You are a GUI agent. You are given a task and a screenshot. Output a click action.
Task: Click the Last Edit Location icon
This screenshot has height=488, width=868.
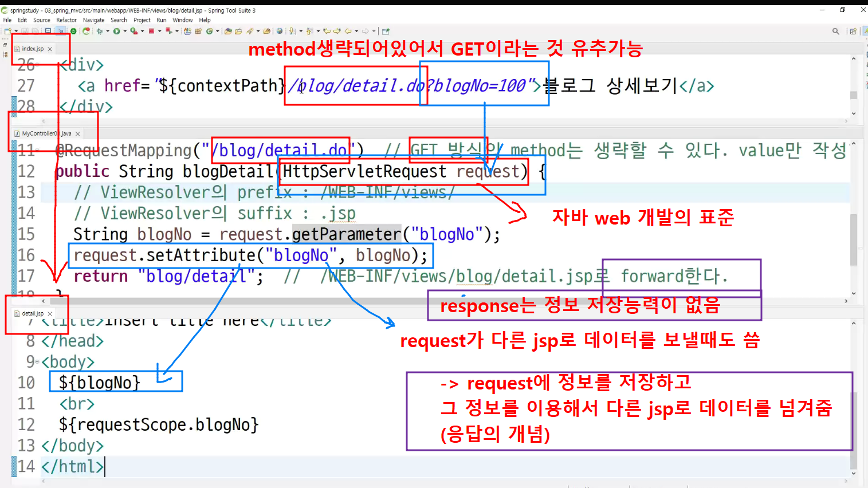pos(327,31)
